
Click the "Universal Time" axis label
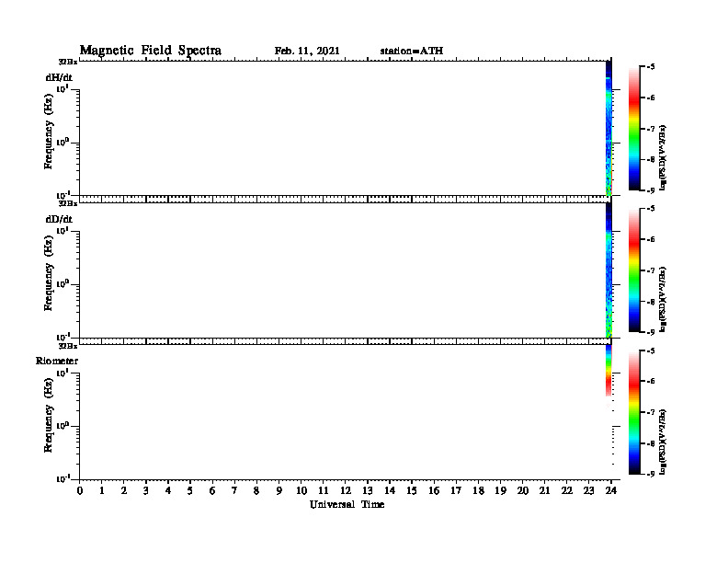click(x=347, y=504)
